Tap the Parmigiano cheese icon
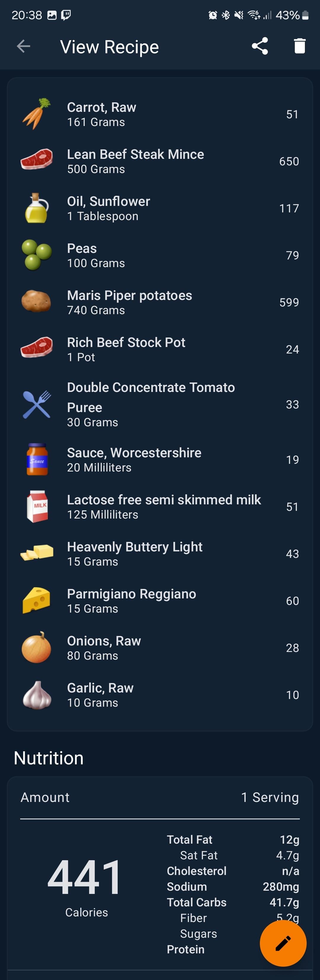 36,600
